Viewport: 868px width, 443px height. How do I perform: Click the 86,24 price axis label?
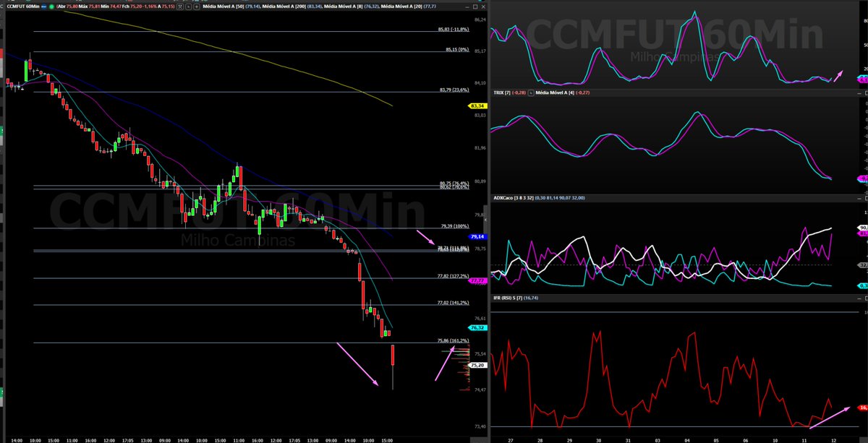click(x=480, y=19)
